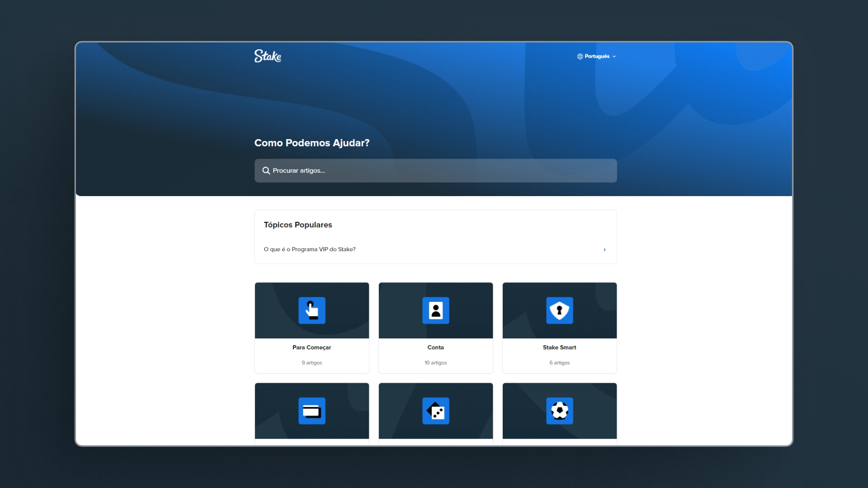This screenshot has height=488, width=868.
Task: Click the search magnifier icon
Action: pyautogui.click(x=266, y=171)
